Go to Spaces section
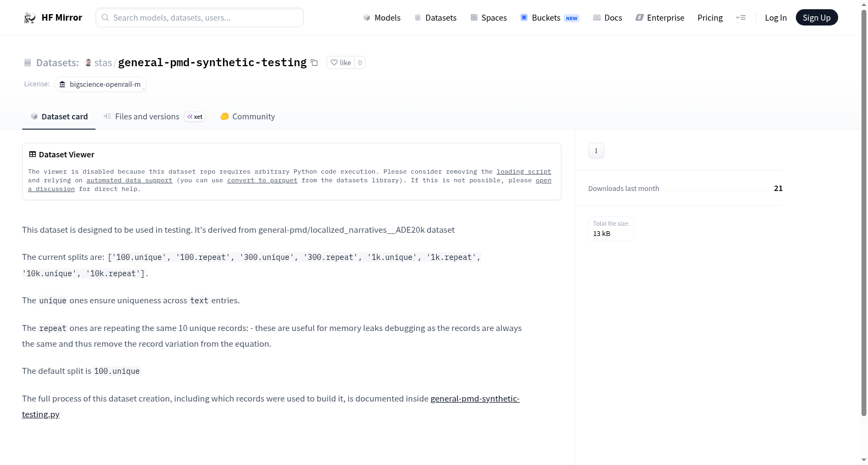This screenshot has height=465, width=868. 489,18
